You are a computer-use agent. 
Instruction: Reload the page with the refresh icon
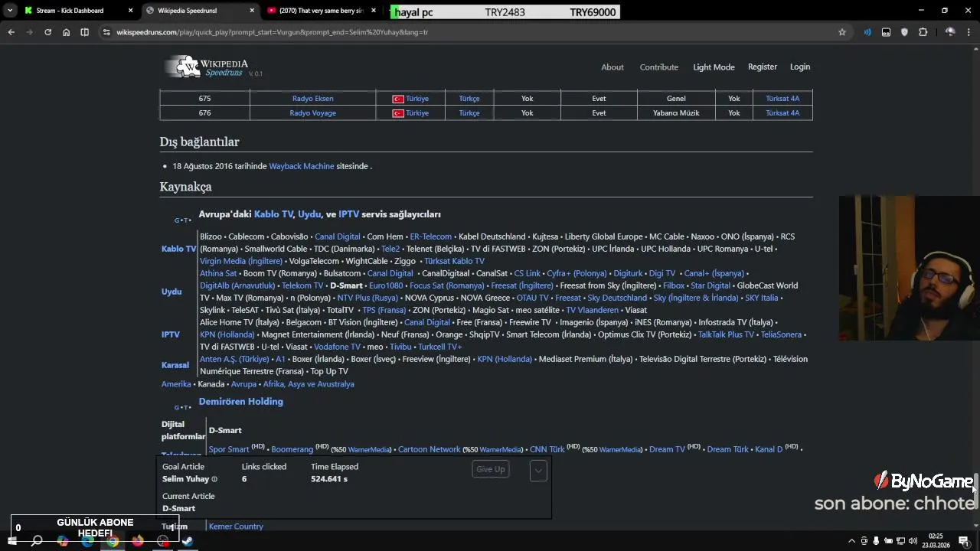[47, 32]
